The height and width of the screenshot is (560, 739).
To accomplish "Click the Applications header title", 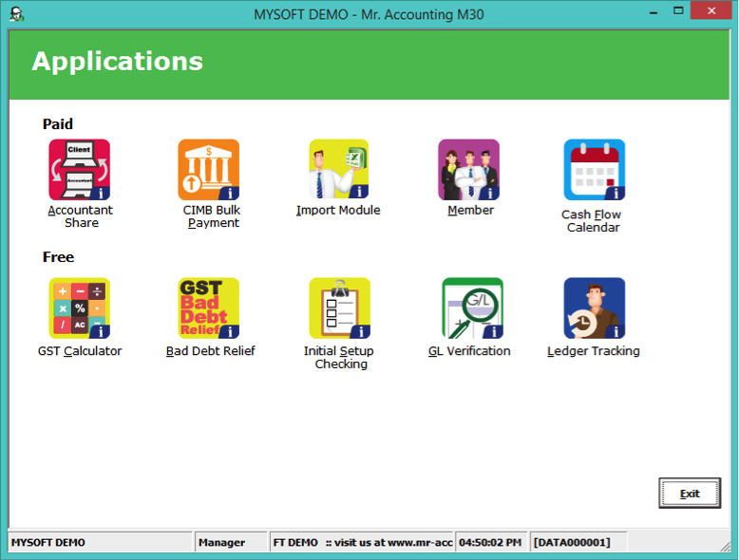I will [118, 62].
